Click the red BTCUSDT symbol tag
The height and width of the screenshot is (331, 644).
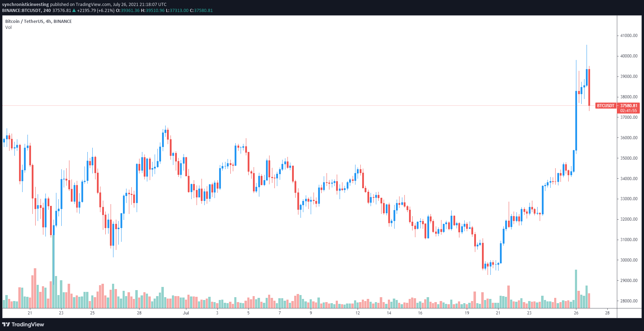[605, 106]
